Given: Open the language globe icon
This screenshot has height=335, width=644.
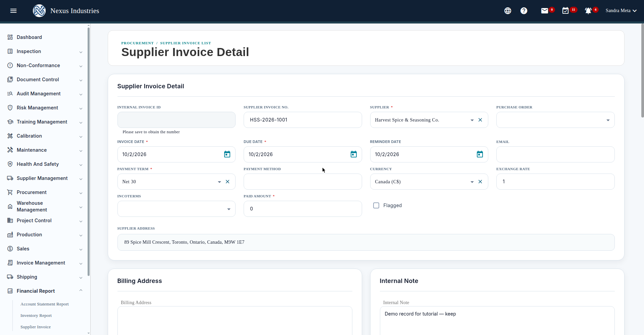Looking at the screenshot, I should (508, 11).
